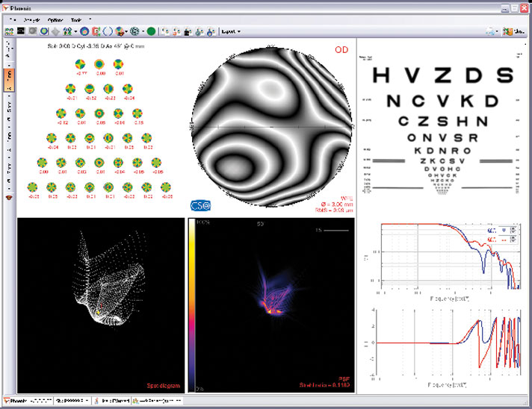The width and height of the screenshot is (532, 409).
Task: Click the blue ring toolbar icon
Action: (84, 31)
